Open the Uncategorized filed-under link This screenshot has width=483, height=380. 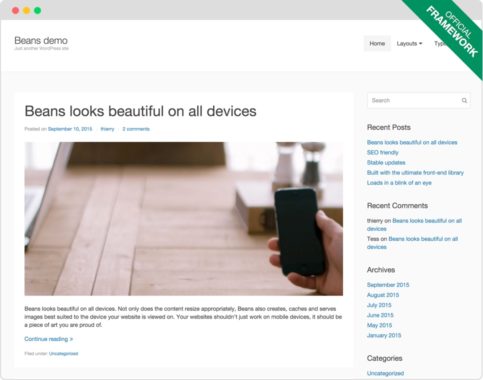point(63,354)
